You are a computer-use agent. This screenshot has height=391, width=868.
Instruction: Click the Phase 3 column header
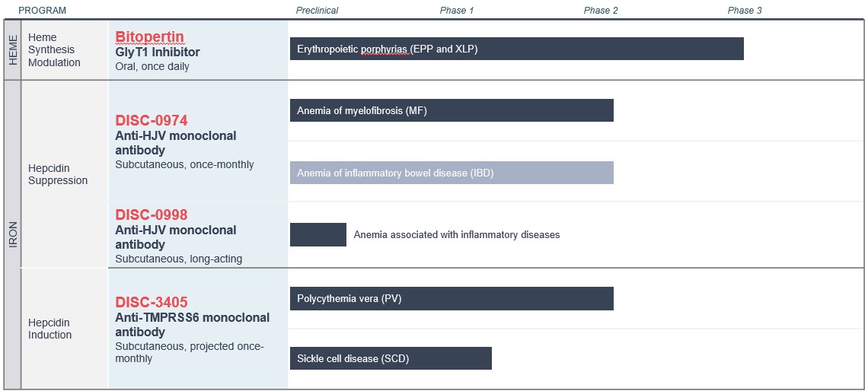pyautogui.click(x=745, y=11)
